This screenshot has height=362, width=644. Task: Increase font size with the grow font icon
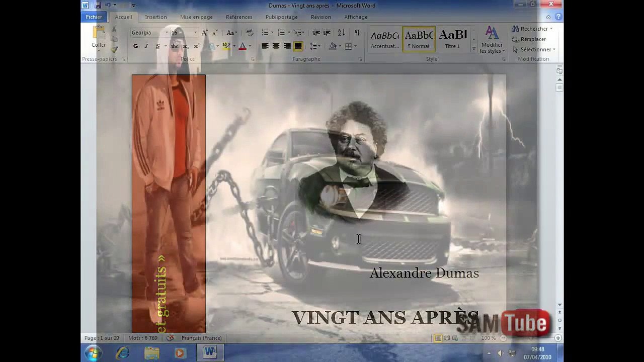(x=204, y=33)
